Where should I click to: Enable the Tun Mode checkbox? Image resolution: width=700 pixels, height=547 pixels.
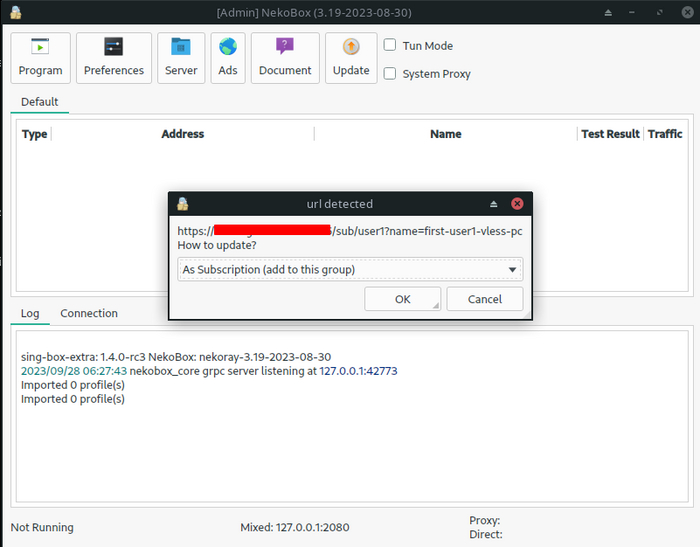[x=390, y=45]
